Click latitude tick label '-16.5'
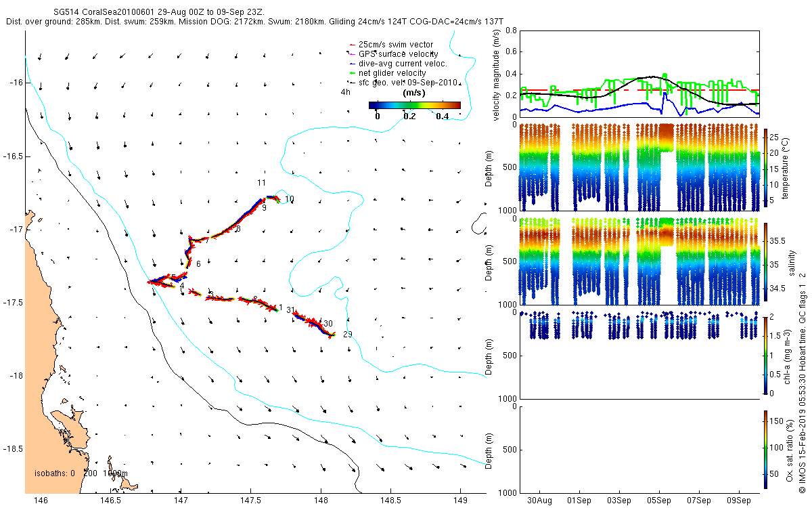This screenshot has width=812, height=508. click(x=14, y=156)
